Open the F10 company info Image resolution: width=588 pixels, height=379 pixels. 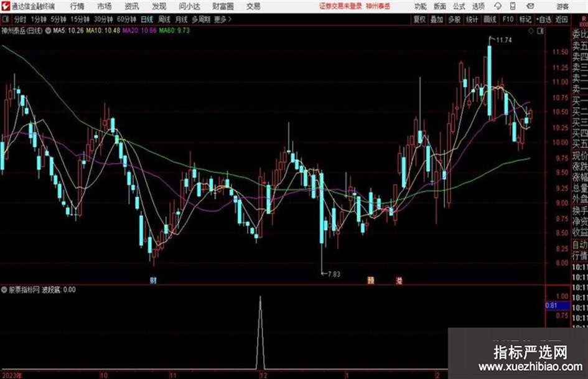(508, 19)
